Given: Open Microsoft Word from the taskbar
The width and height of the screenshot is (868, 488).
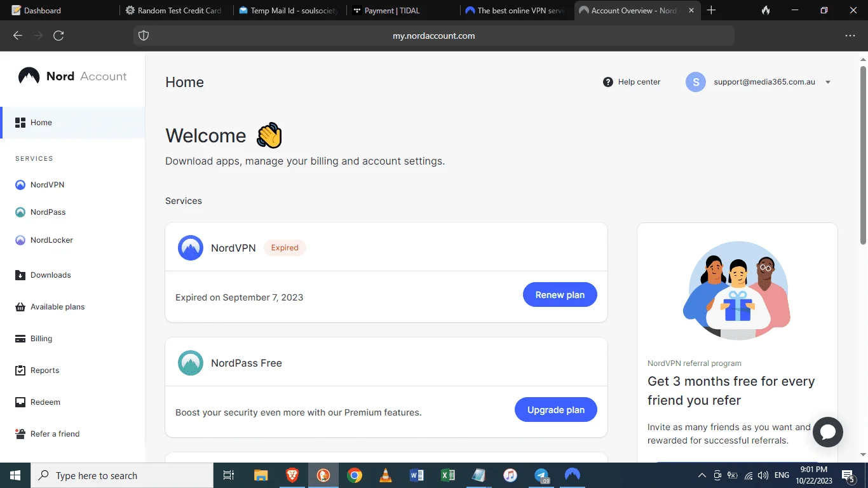Looking at the screenshot, I should coord(417,475).
